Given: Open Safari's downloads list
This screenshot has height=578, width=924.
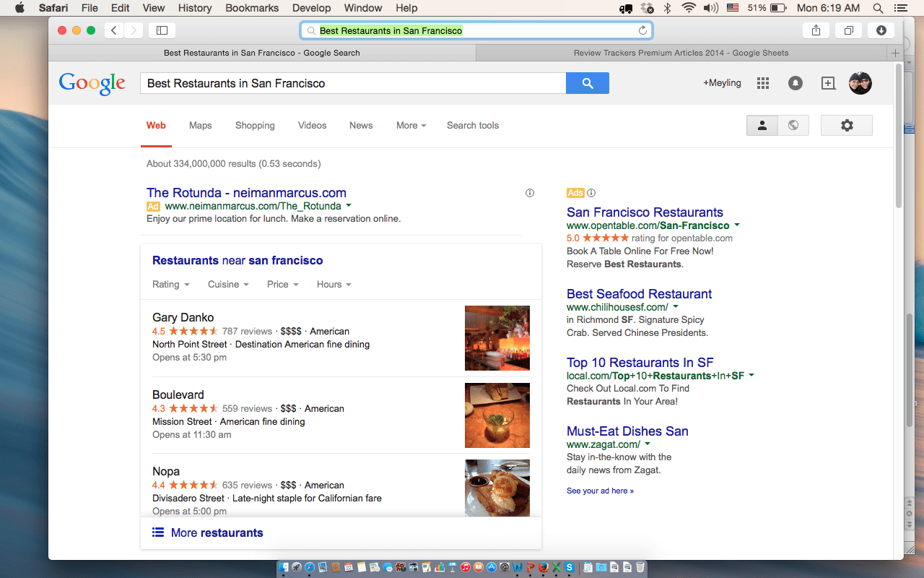Looking at the screenshot, I should tap(881, 30).
